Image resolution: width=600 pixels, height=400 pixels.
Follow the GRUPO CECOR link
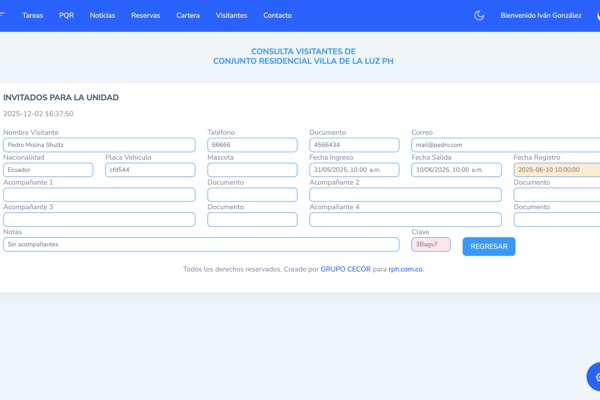click(345, 269)
